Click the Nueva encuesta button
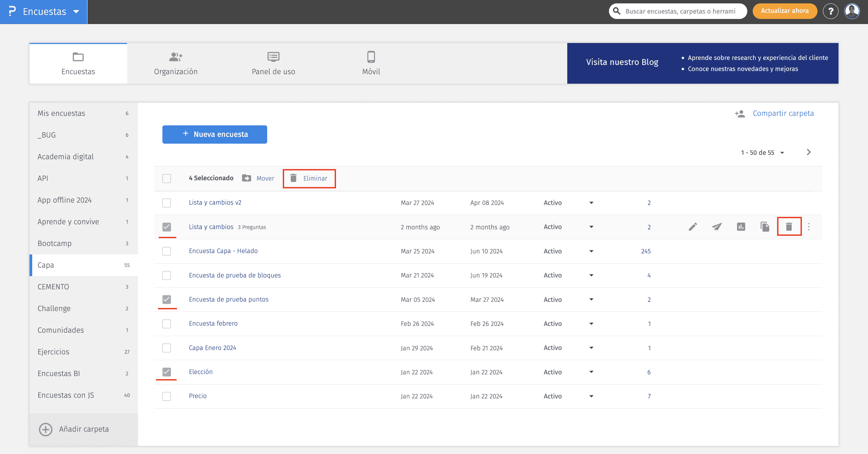 (x=215, y=135)
